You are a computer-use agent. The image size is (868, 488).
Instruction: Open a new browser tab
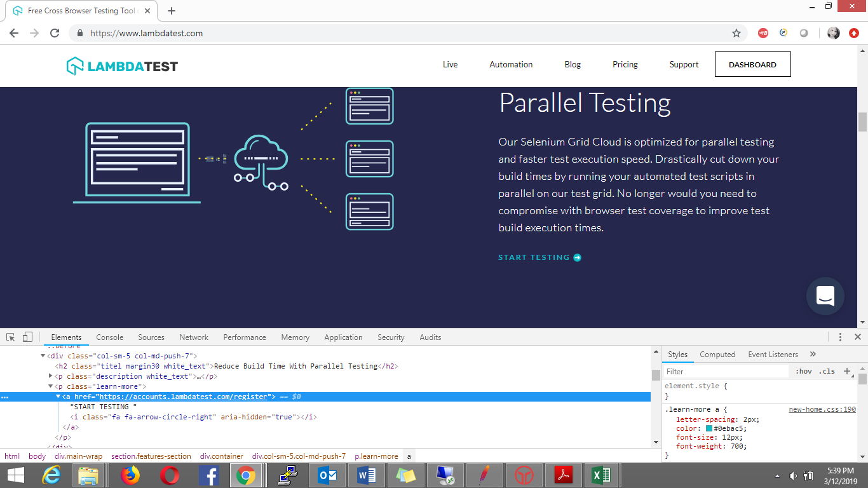pyautogui.click(x=172, y=11)
